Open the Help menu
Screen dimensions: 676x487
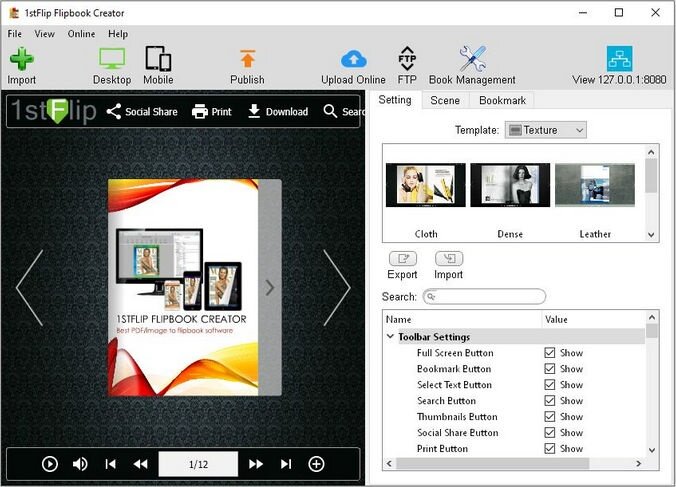pos(118,34)
